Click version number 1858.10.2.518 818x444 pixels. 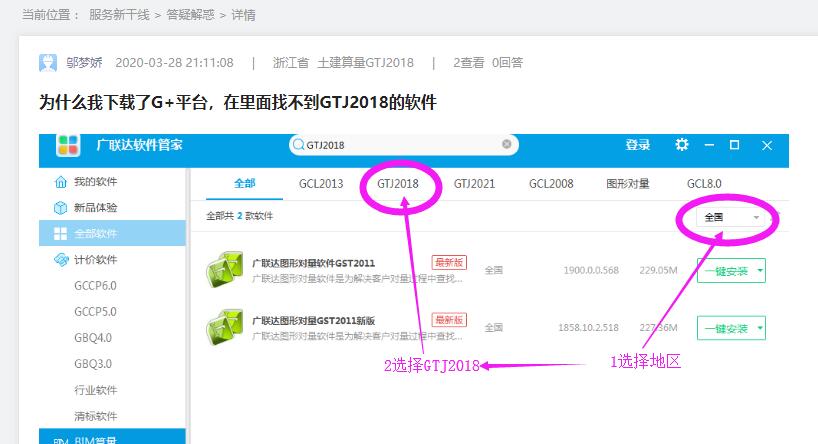588,328
